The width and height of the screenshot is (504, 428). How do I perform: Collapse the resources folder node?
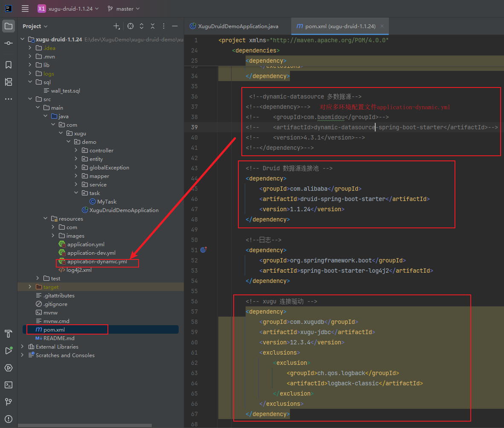click(x=45, y=218)
